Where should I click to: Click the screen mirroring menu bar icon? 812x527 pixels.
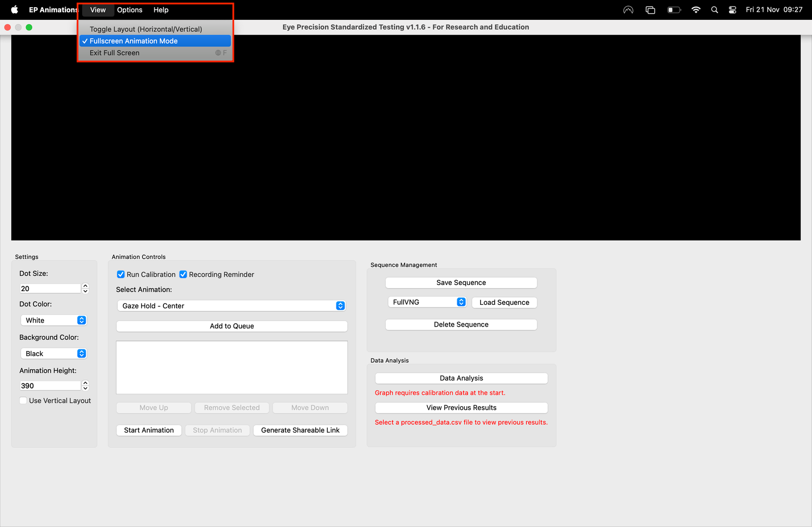coord(650,10)
